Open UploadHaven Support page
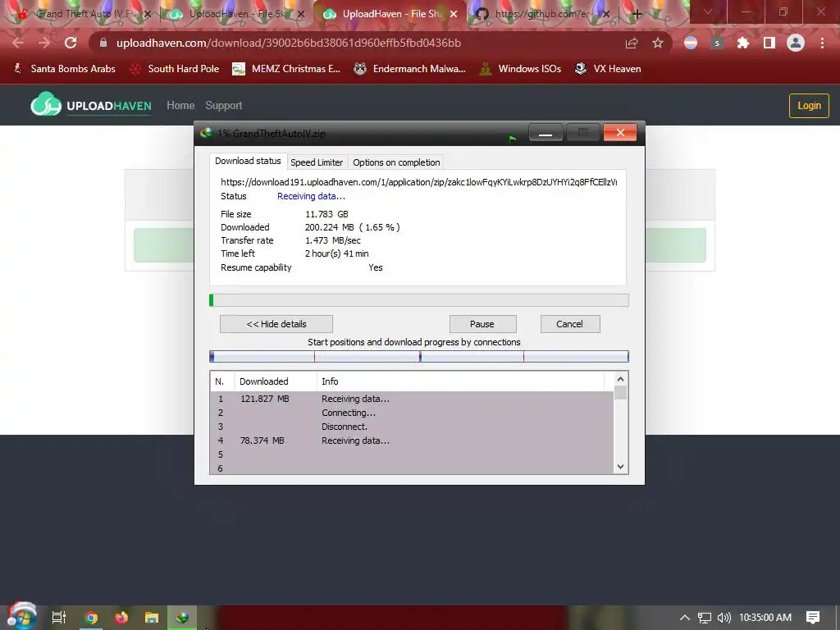Screen dimensions: 840x630 [223, 106]
